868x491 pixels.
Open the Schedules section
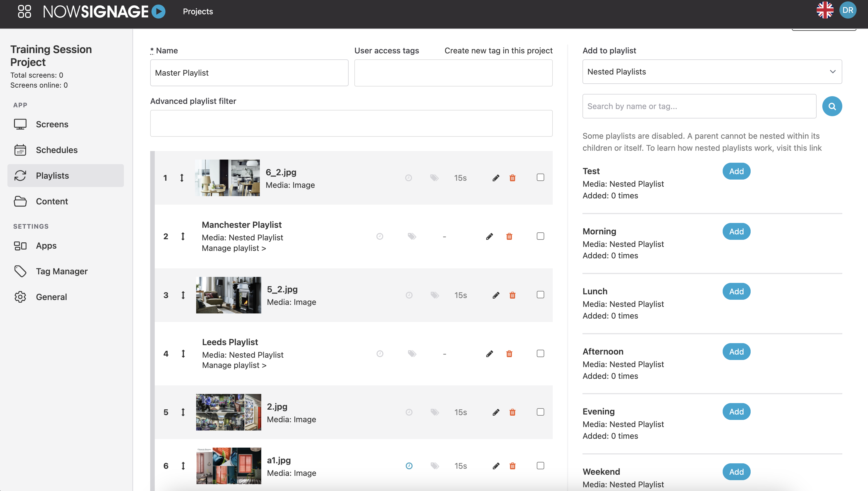57,150
